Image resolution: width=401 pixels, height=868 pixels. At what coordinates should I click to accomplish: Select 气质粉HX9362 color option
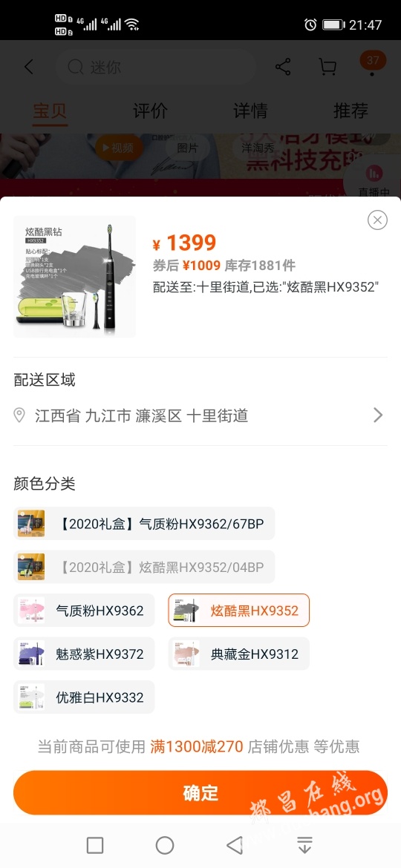pos(84,611)
